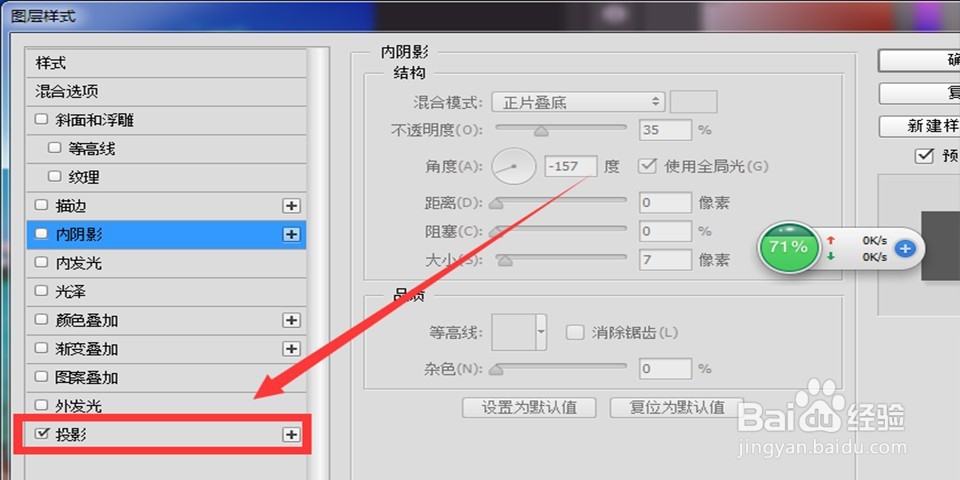Check the 内发光 effect checkbox
960x480 pixels.
tap(41, 262)
